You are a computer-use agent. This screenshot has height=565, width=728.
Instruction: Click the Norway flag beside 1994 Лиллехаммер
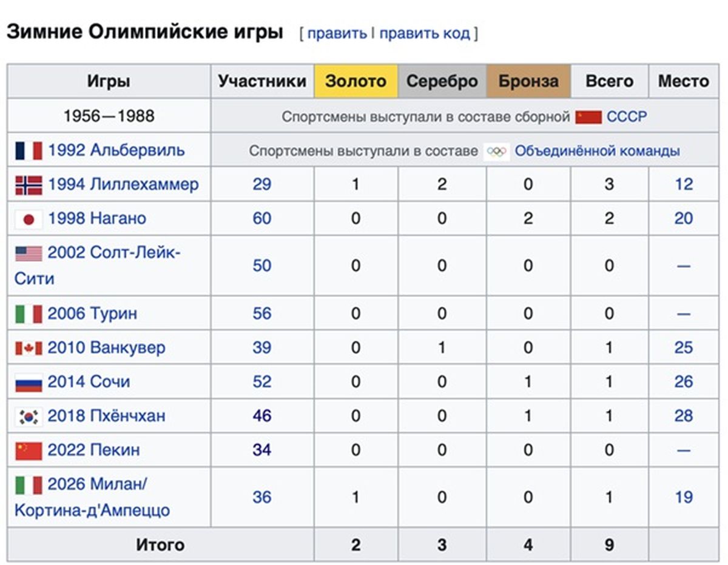29,185
